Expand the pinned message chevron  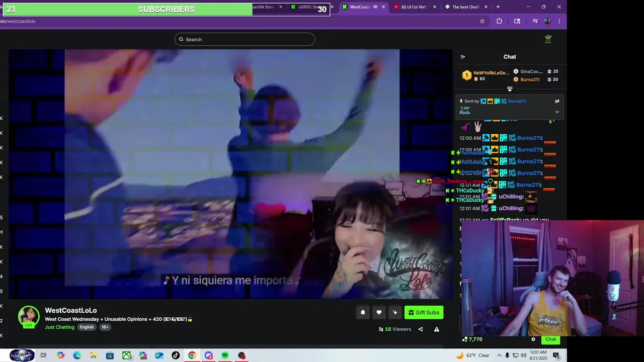tap(557, 112)
